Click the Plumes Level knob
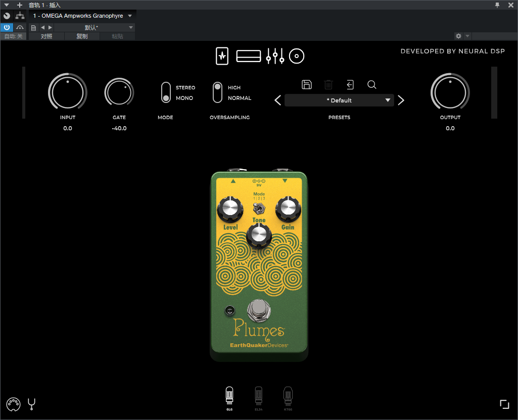 (230, 209)
